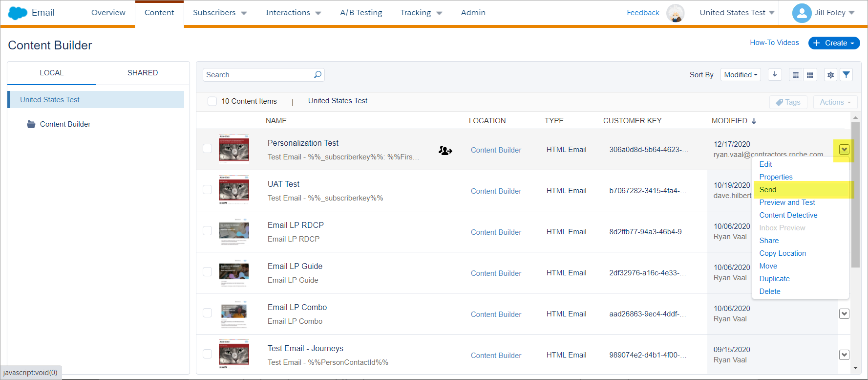Open Personalization Test thumbnail
Screen dimensions: 868x380
click(234, 148)
